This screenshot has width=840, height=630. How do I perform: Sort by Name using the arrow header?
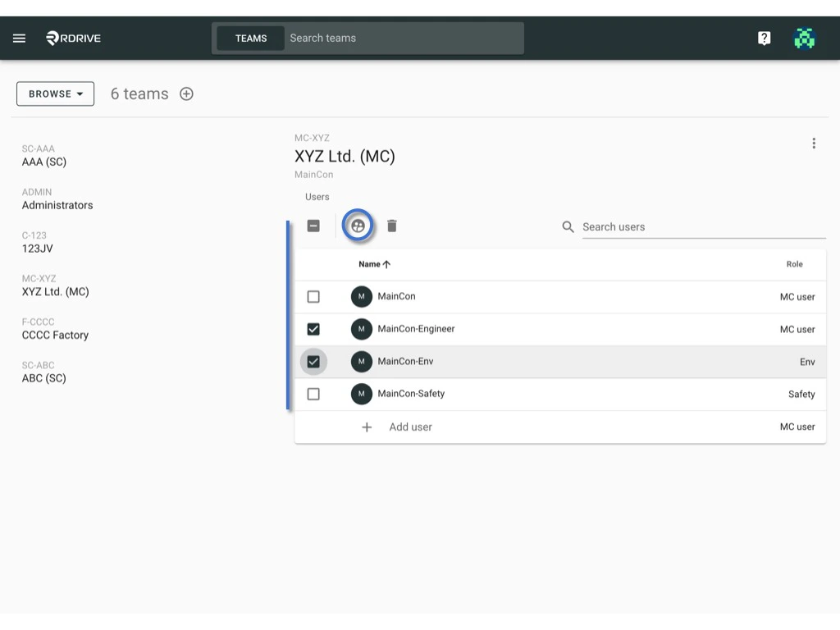coord(374,264)
